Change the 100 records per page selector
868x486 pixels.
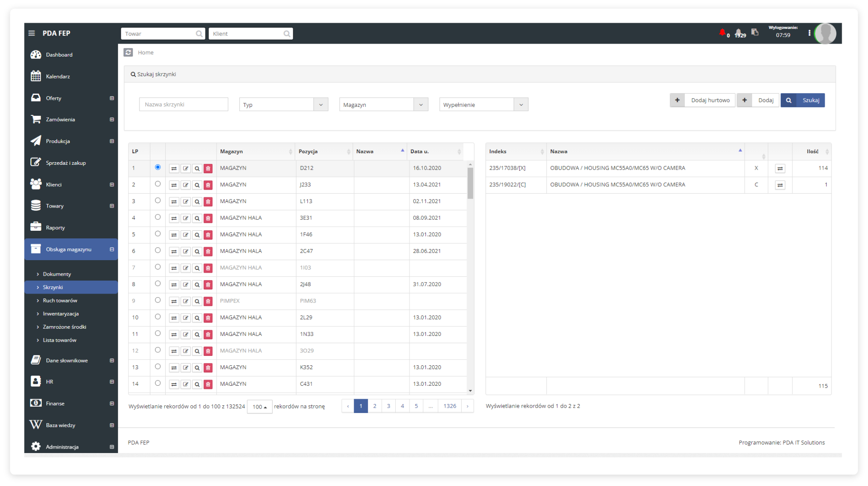click(x=259, y=407)
